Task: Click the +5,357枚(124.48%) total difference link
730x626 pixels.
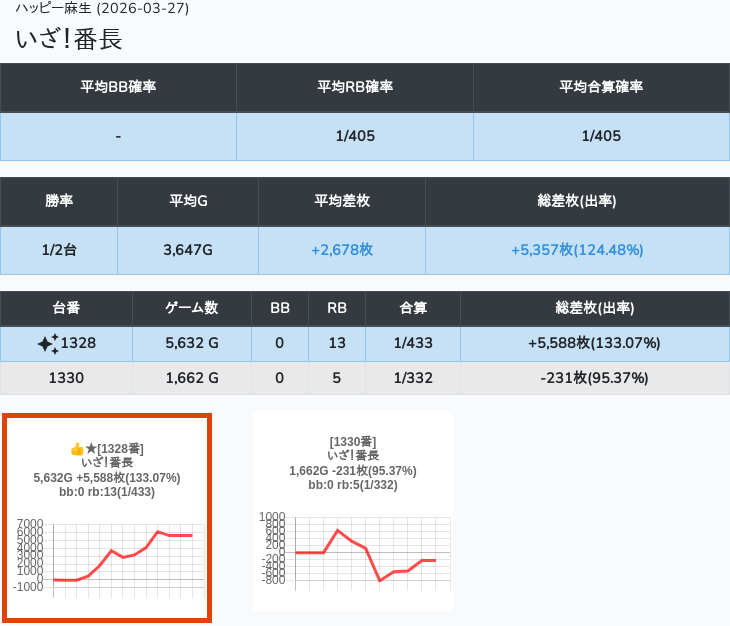Action: [x=577, y=250]
